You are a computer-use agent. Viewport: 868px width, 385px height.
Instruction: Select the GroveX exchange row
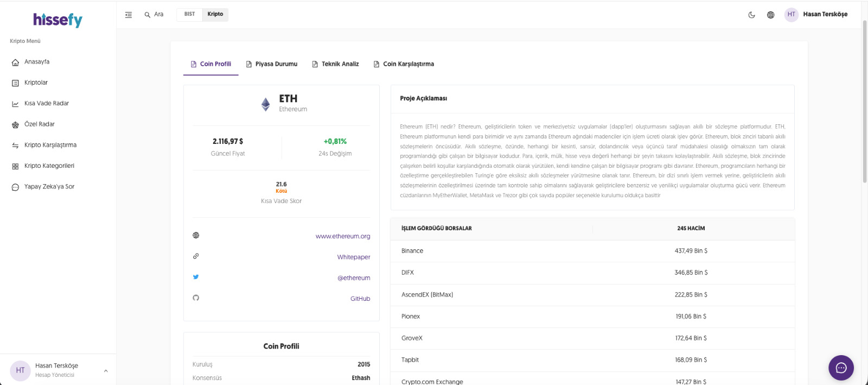[592, 338]
